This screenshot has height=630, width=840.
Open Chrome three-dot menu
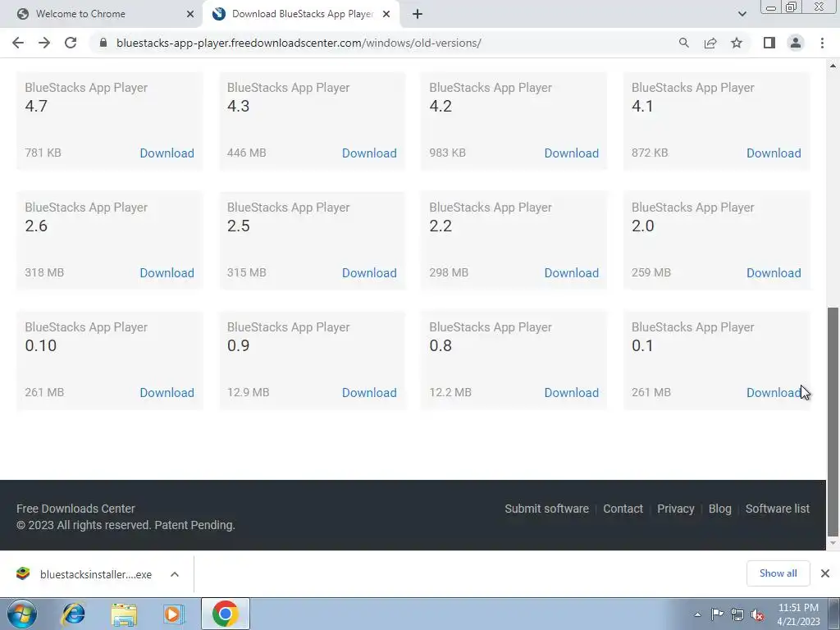[x=822, y=43]
